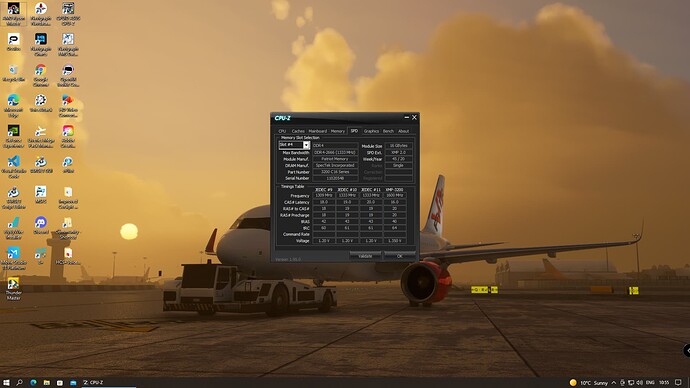The width and height of the screenshot is (690, 388).
Task: Open the memory slot selection dropdown
Action: pos(306,145)
